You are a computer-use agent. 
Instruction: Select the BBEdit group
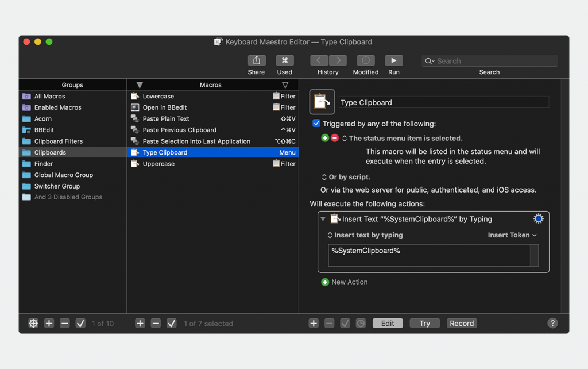click(x=73, y=130)
